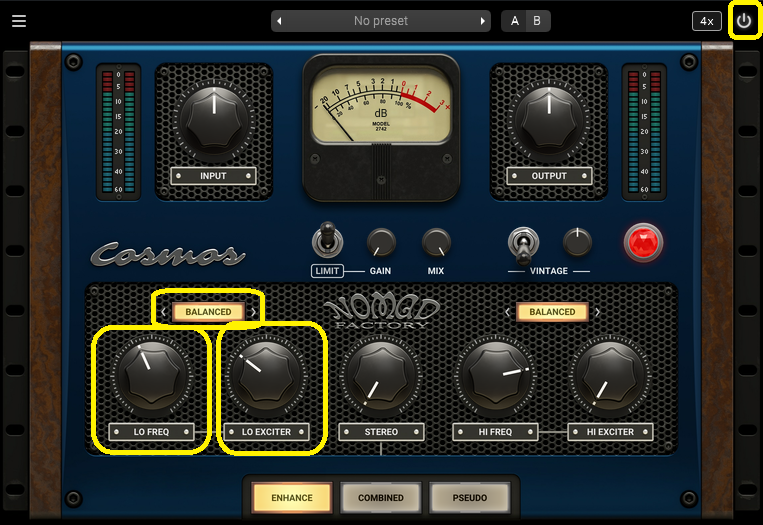Click the LO EXCITER label plate
Screen dimensions: 763x525
pos(266,432)
